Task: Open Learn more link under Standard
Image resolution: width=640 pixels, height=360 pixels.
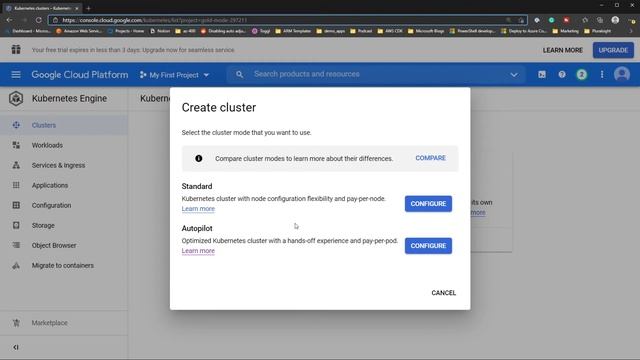Action: [x=198, y=209]
